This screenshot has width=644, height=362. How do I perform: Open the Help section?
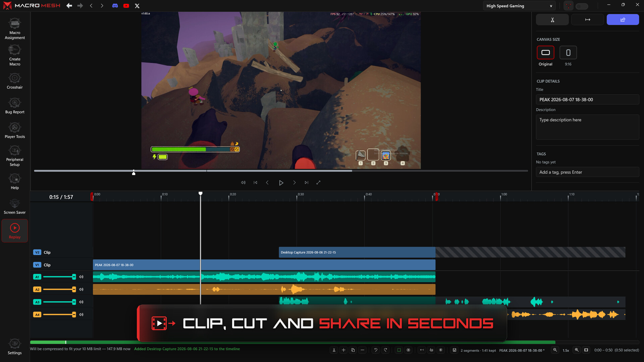tap(15, 182)
